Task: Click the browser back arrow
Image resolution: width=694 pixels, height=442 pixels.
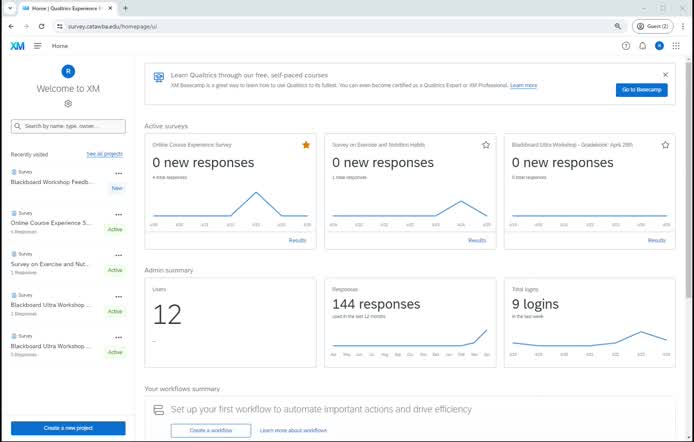Action: pos(11,27)
